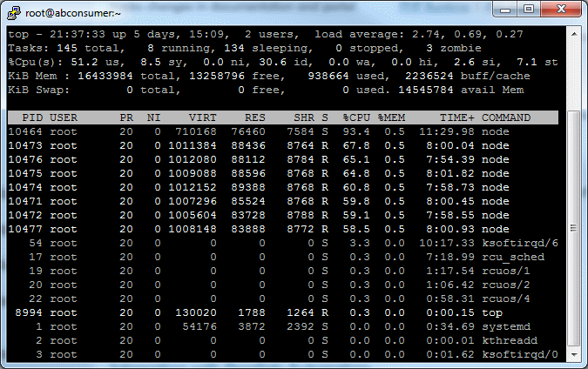The width and height of the screenshot is (588, 369).
Task: Click the 54176 VIRT value
Action: point(199,326)
